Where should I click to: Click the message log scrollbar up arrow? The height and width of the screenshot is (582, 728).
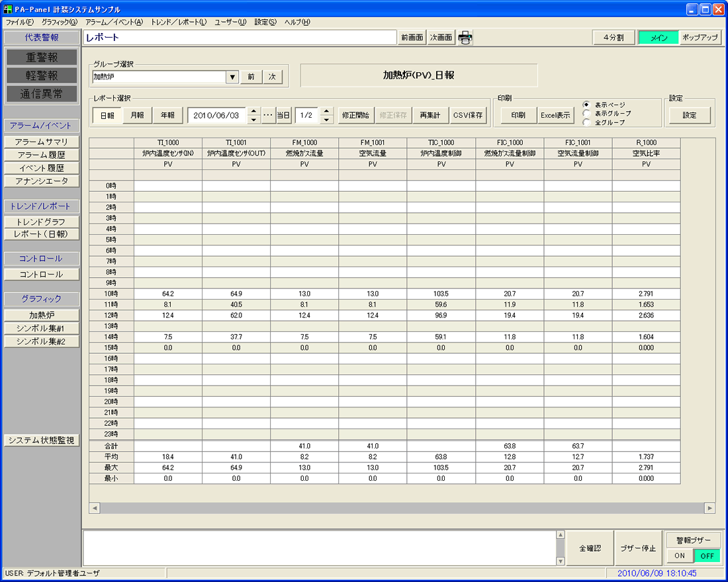click(x=561, y=535)
